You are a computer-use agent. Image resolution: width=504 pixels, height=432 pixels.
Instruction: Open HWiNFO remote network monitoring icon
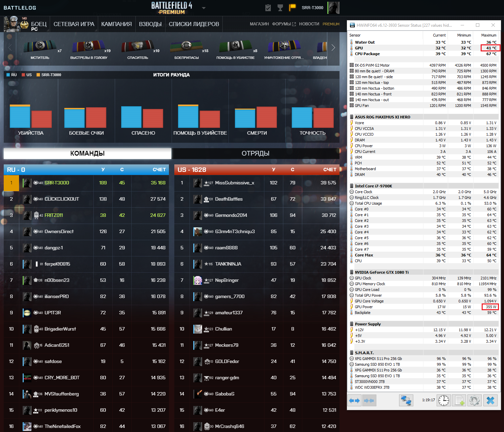click(406, 401)
